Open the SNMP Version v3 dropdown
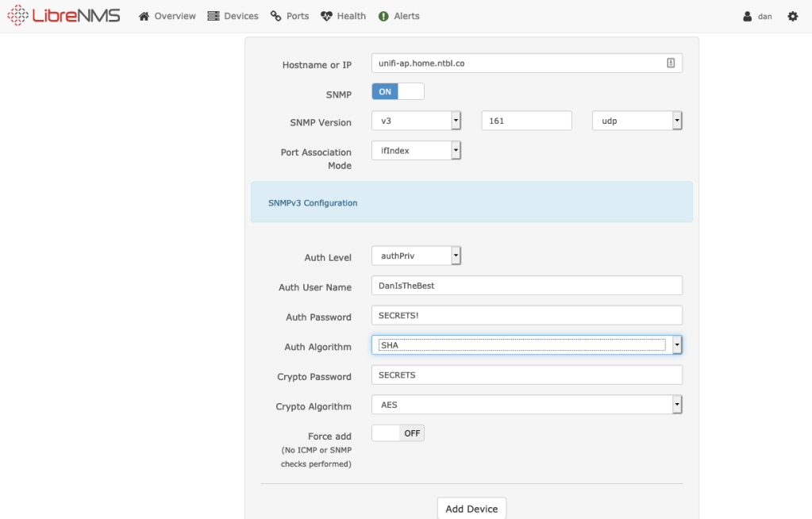Image resolution: width=812 pixels, height=519 pixels. [x=416, y=121]
